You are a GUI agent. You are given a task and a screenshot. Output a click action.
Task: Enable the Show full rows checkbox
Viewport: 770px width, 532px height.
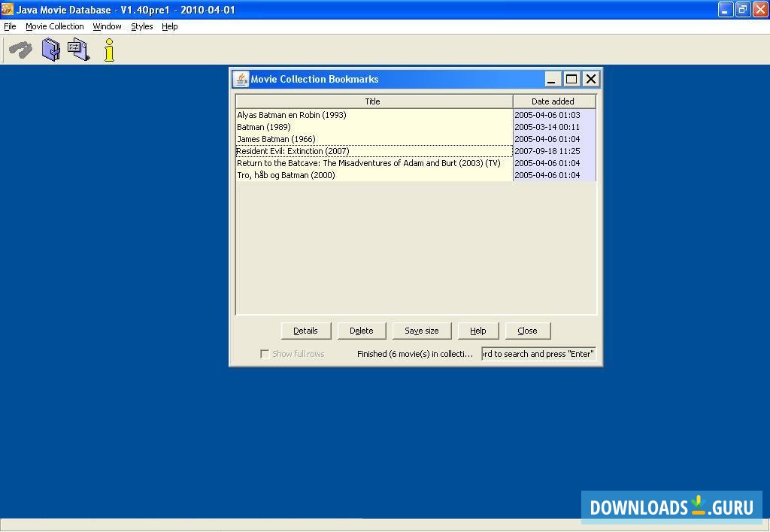point(265,353)
